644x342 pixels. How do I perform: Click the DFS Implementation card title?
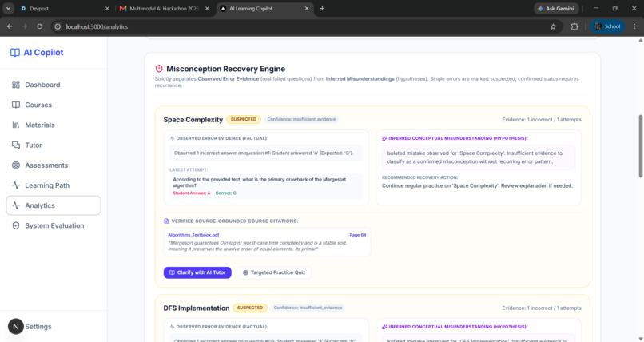click(x=197, y=308)
